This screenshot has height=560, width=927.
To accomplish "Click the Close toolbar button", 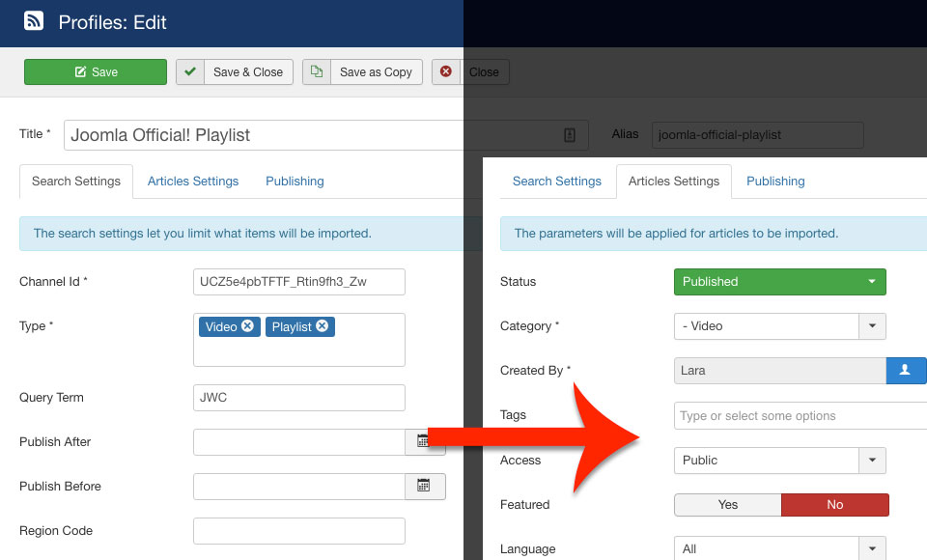I will pyautogui.click(x=470, y=72).
